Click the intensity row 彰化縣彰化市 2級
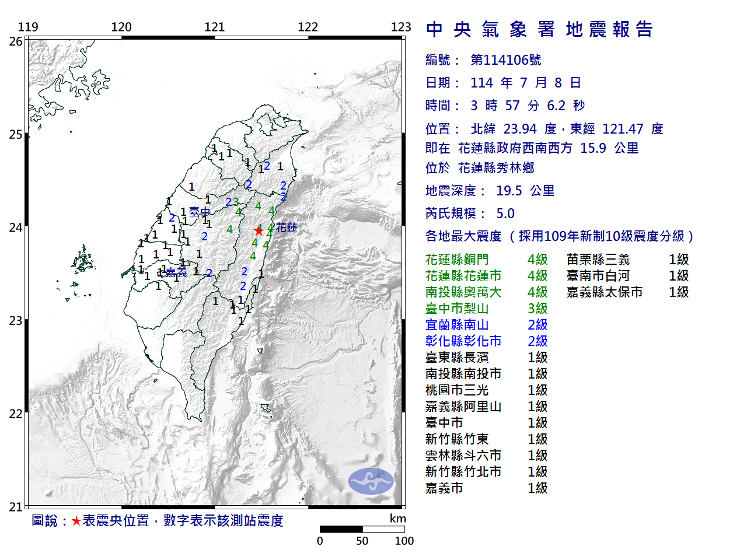This screenshot has height=560, width=747. coord(487,341)
